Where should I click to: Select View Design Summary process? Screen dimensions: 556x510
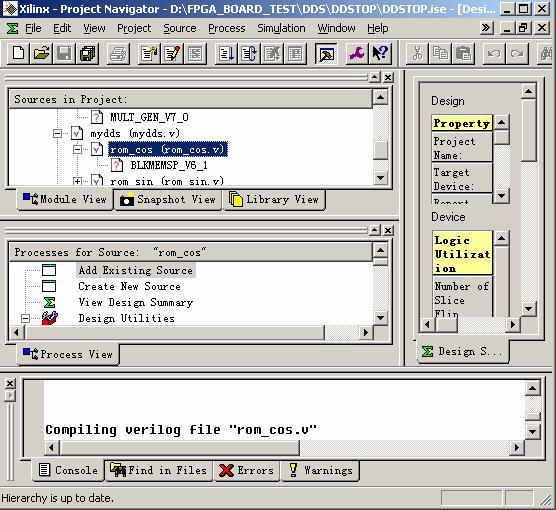135,303
